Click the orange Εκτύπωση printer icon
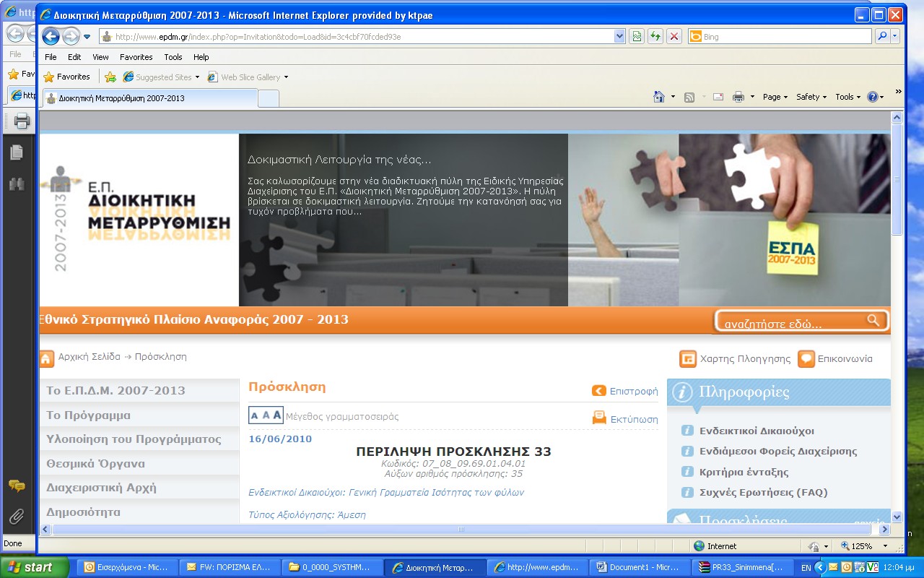 coord(599,418)
